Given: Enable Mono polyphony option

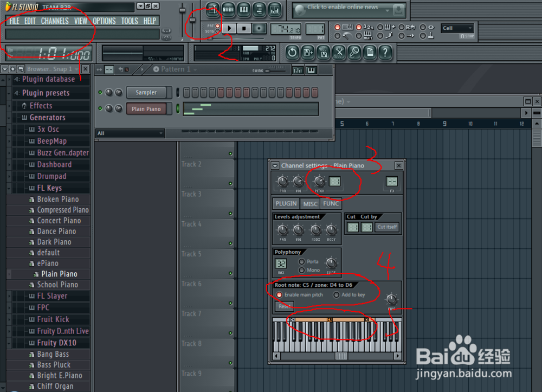Looking at the screenshot, I should pos(302,270).
